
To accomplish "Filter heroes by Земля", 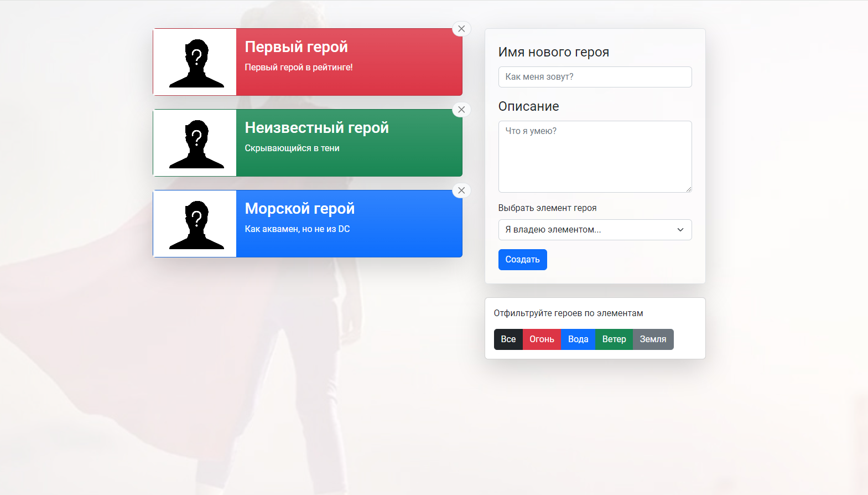I will [x=653, y=339].
